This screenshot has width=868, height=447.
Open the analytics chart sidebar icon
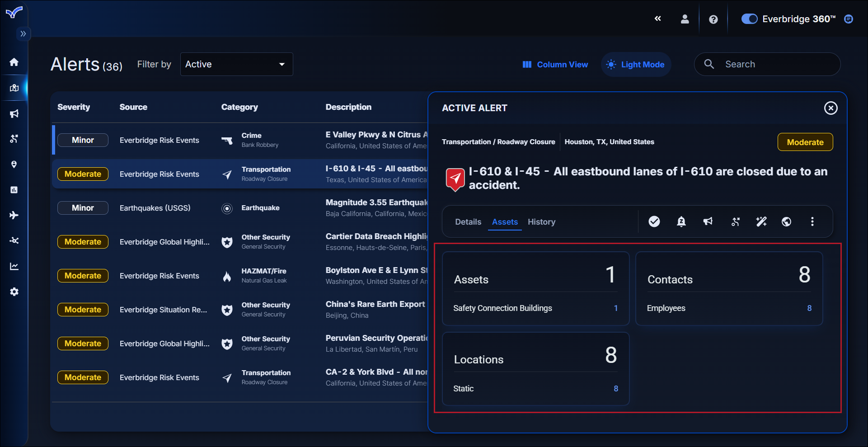click(x=14, y=266)
